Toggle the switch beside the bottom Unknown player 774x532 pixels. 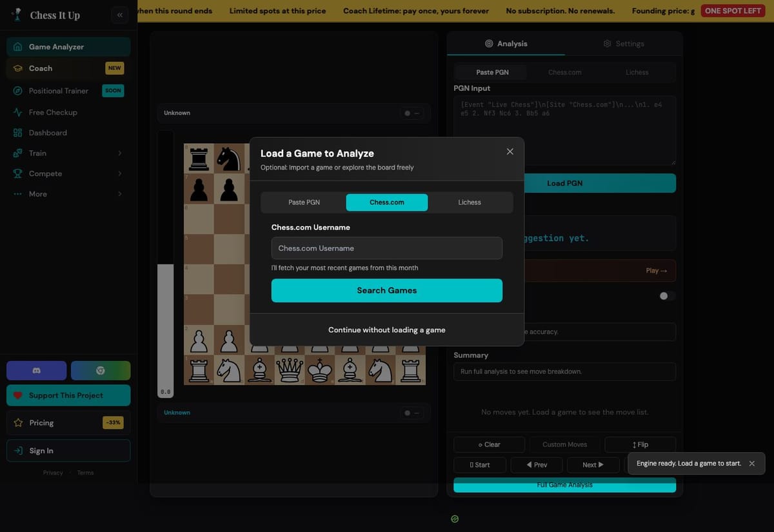click(x=412, y=413)
